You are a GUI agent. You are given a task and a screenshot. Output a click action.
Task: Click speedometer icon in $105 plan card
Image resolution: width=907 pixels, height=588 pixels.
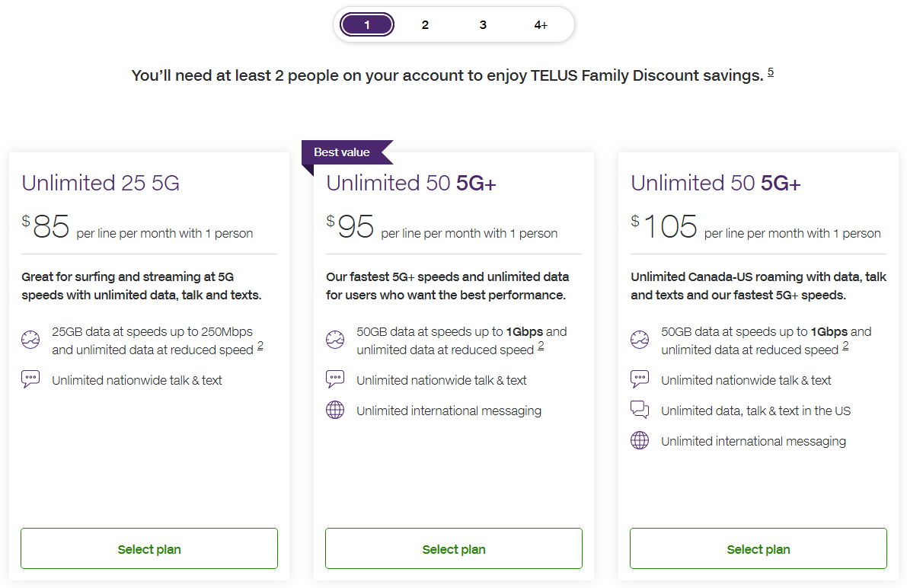(x=640, y=340)
